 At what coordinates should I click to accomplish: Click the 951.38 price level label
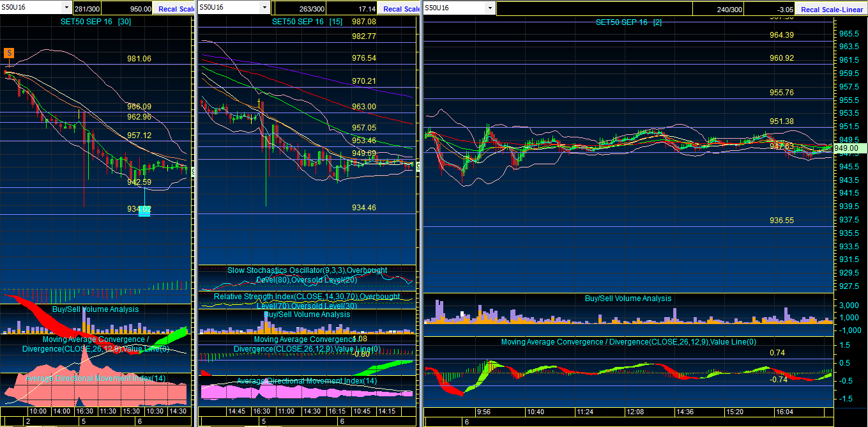(782, 121)
